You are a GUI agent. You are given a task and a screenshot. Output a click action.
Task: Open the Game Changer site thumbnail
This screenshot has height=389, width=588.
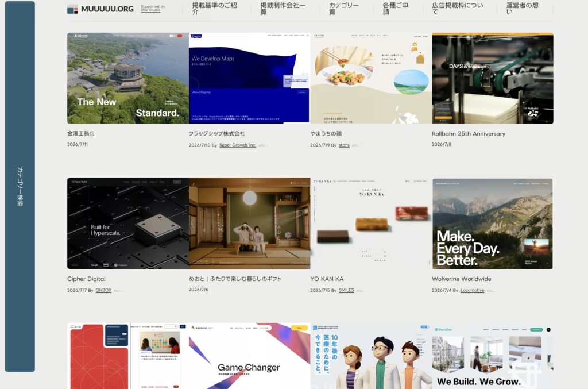249,356
